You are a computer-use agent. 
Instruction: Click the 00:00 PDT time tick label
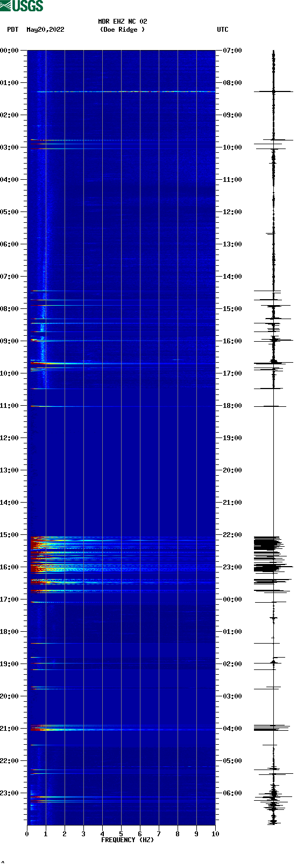tap(10, 51)
